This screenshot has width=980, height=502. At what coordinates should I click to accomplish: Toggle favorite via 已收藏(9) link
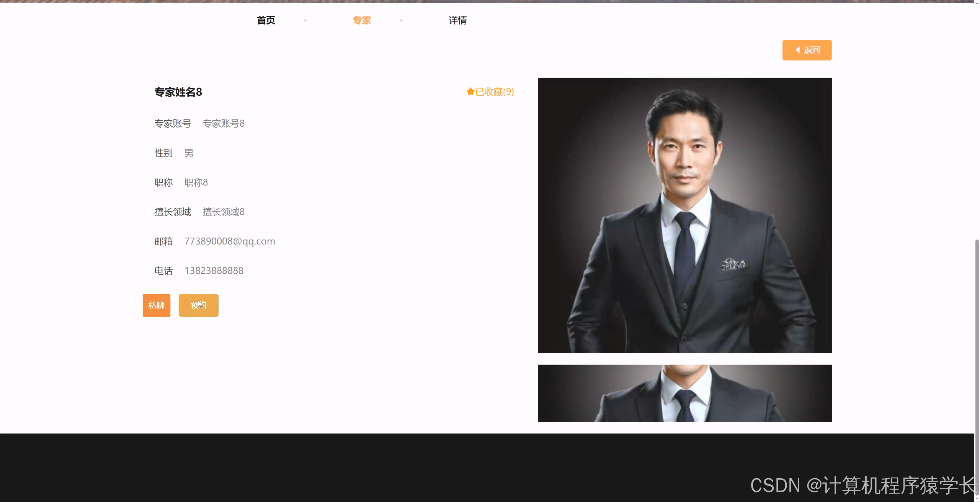tap(495, 92)
